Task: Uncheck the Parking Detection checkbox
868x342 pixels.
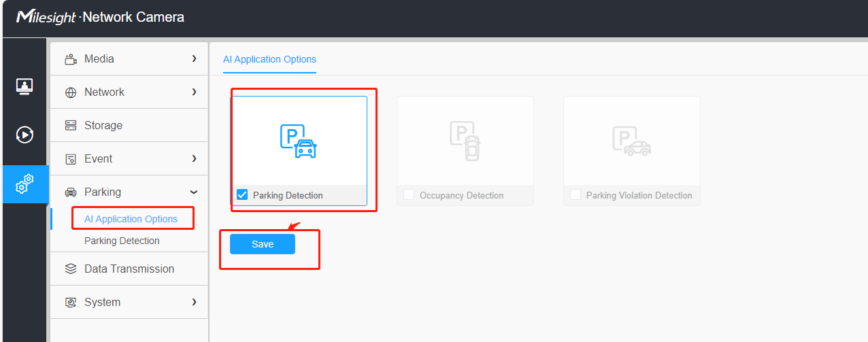Action: pyautogui.click(x=242, y=195)
